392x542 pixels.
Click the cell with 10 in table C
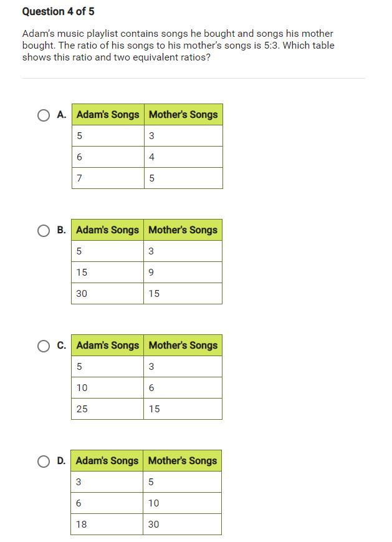[x=107, y=388]
